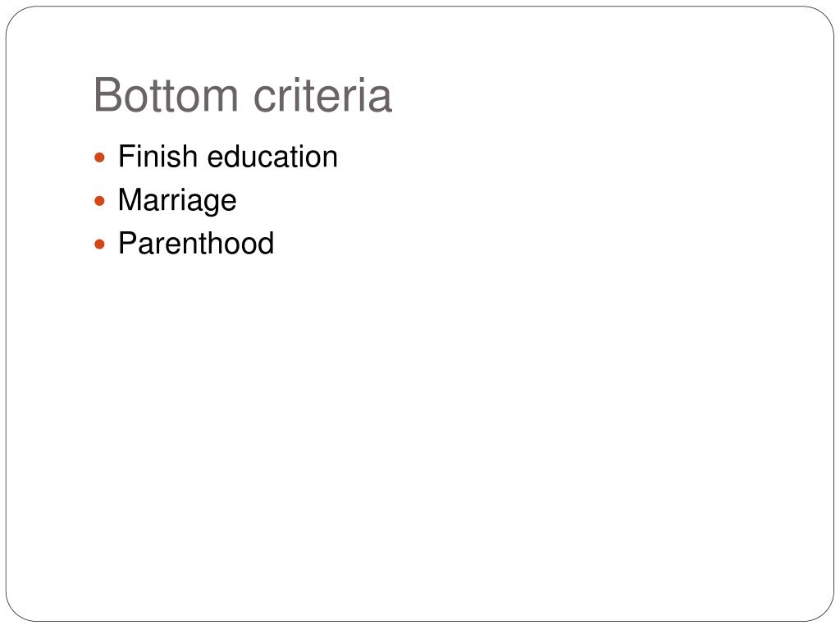Select the Bottom criteria slide title
Screen dimensions: 840x630
243,95
